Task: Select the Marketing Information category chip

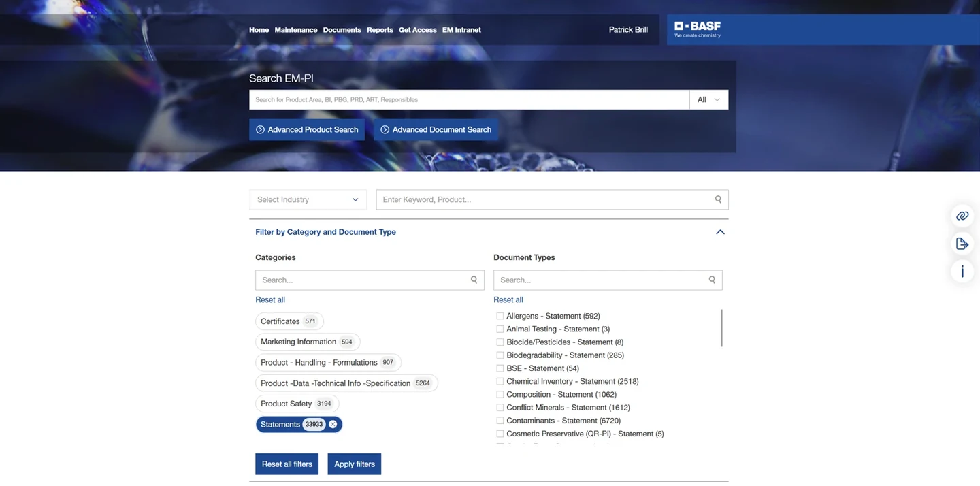Action: point(308,342)
